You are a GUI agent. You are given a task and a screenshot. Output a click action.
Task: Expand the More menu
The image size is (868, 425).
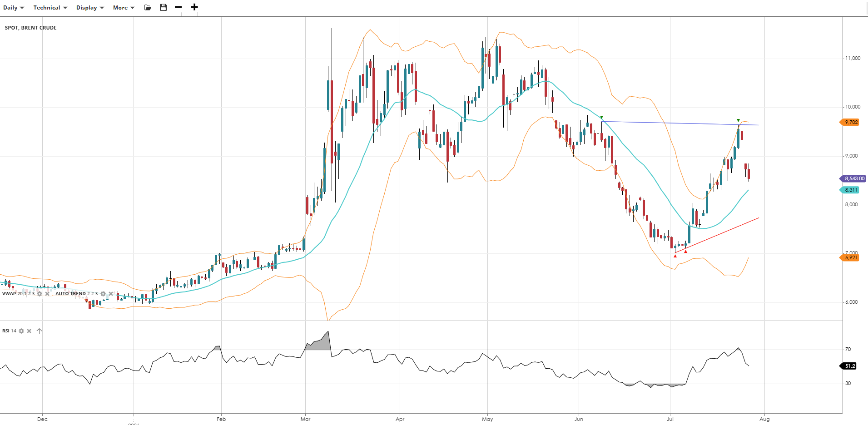click(x=124, y=8)
